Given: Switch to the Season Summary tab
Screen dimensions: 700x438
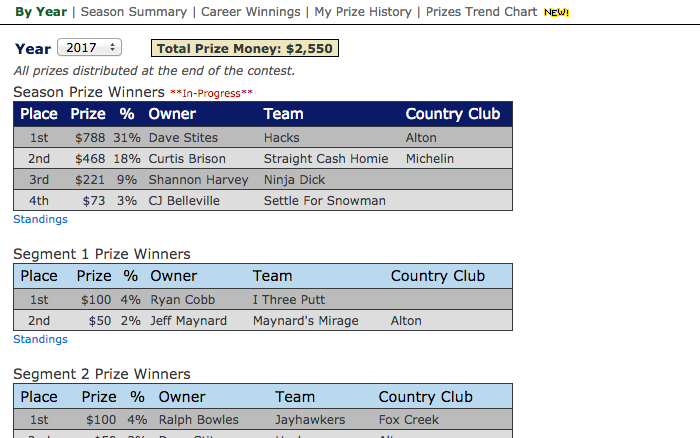Looking at the screenshot, I should coord(133,12).
